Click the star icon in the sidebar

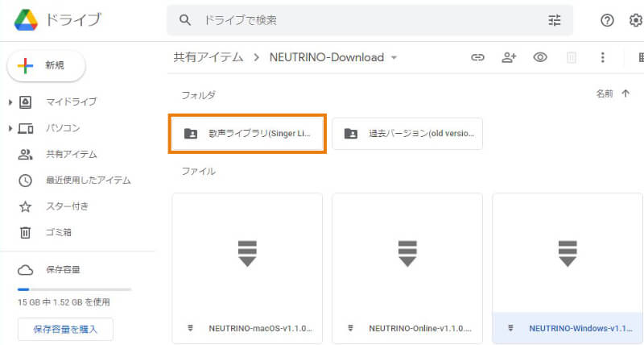tap(26, 206)
